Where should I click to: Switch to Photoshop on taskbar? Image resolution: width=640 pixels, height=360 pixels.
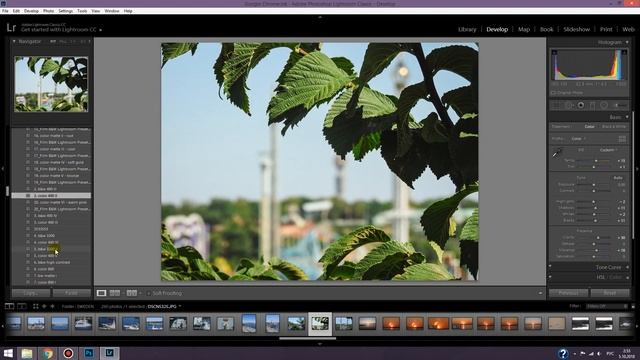pyautogui.click(x=89, y=353)
